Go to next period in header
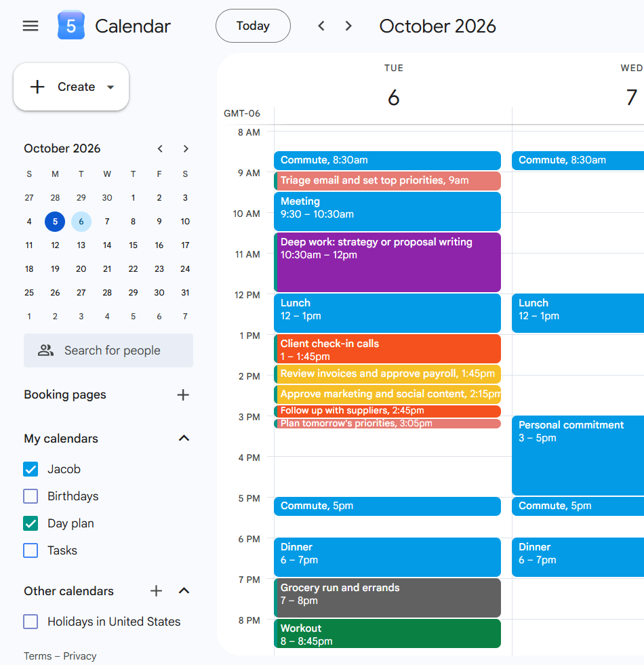Screen dimensions: 644x665 (348, 26)
